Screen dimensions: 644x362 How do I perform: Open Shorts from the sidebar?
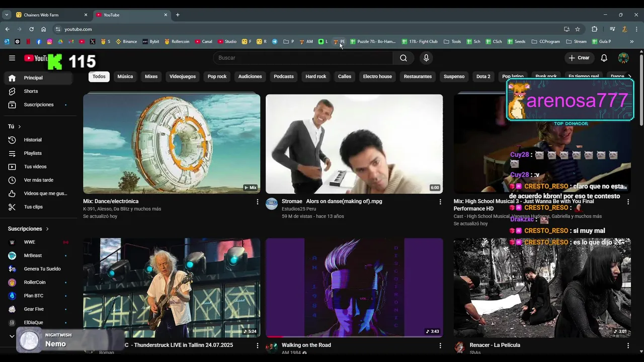(39, 91)
